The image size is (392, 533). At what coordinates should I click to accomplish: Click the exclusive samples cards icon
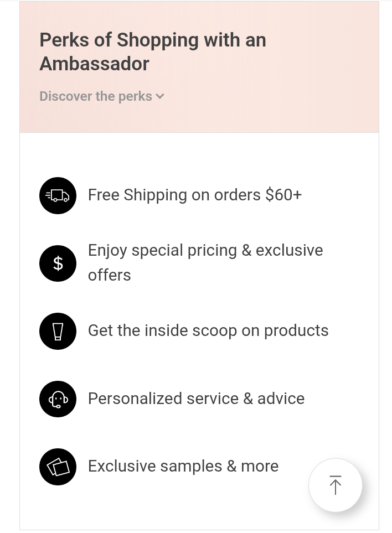pyautogui.click(x=58, y=467)
